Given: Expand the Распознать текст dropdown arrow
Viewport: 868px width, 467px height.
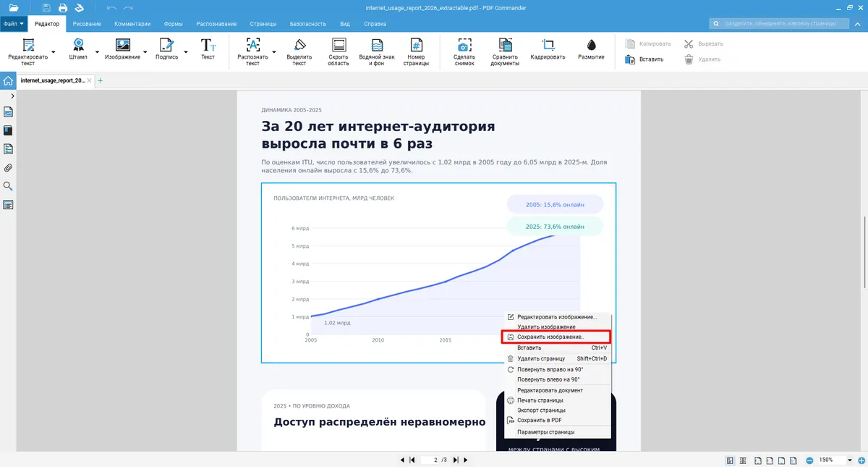Looking at the screenshot, I should (x=273, y=52).
